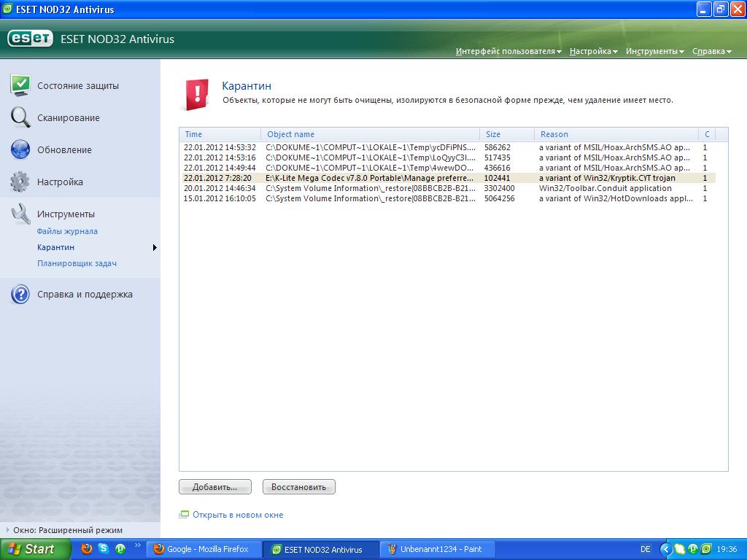Expand the Интерфейс пользователя dropdown menu
747x560 pixels.
(x=508, y=52)
